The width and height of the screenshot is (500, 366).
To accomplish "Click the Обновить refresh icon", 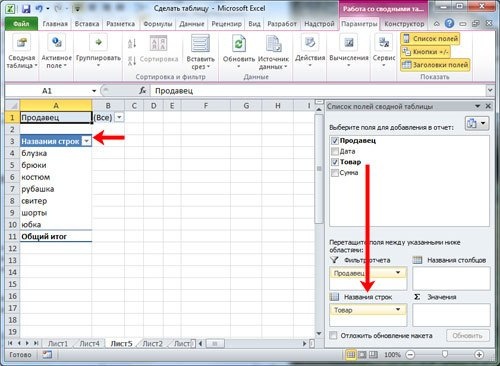I will pos(239,44).
